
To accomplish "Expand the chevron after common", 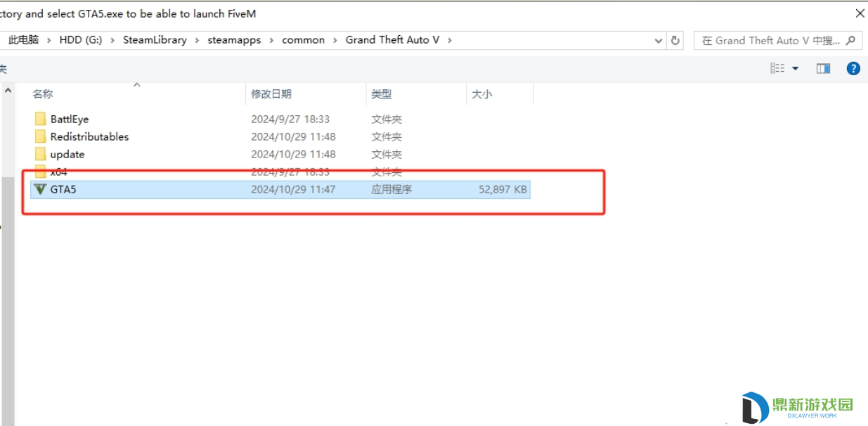I will tap(335, 40).
